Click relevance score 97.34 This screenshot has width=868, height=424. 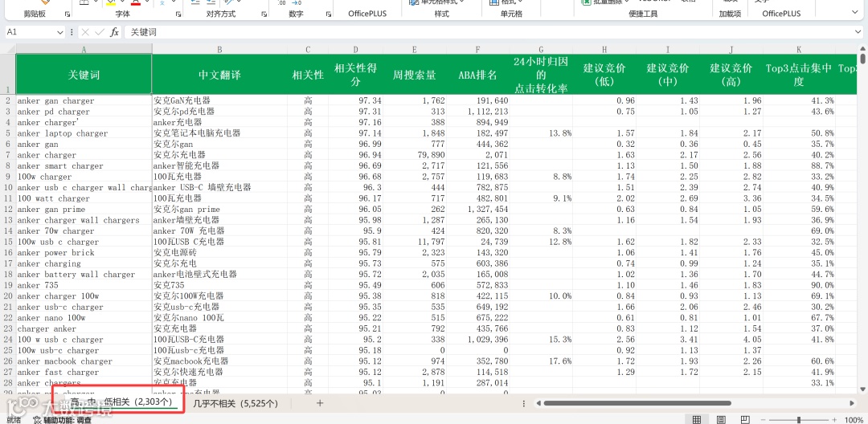[x=356, y=100]
